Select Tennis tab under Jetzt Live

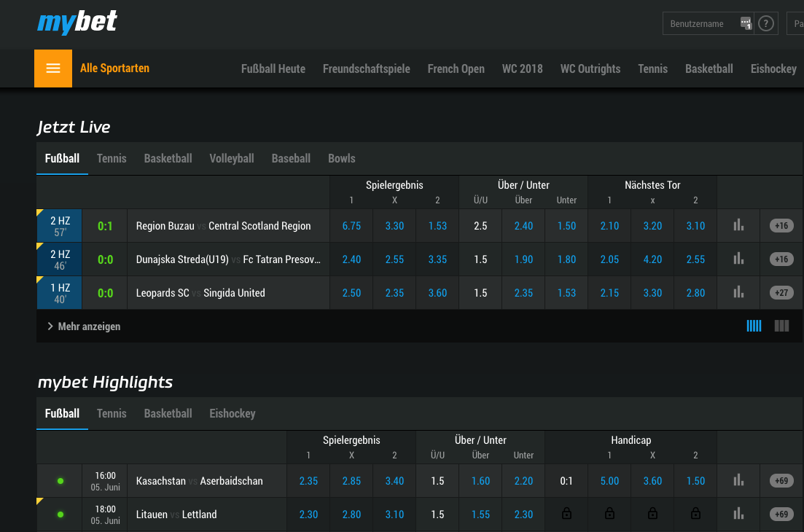[x=112, y=158]
